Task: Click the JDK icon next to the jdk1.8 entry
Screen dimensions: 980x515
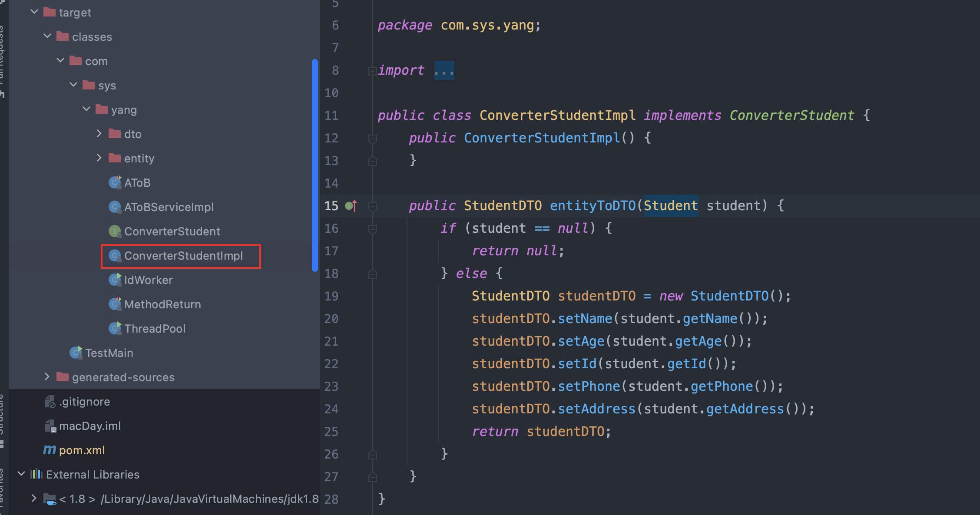Action: (49, 498)
